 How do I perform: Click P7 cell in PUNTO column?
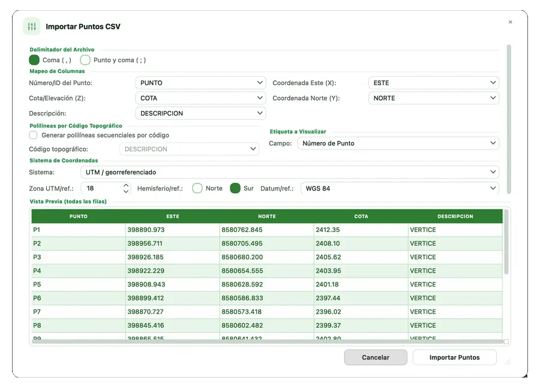tap(79, 312)
